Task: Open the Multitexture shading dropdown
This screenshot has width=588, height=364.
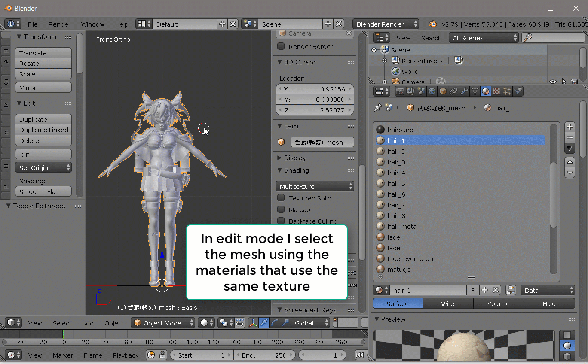Action: tap(315, 186)
